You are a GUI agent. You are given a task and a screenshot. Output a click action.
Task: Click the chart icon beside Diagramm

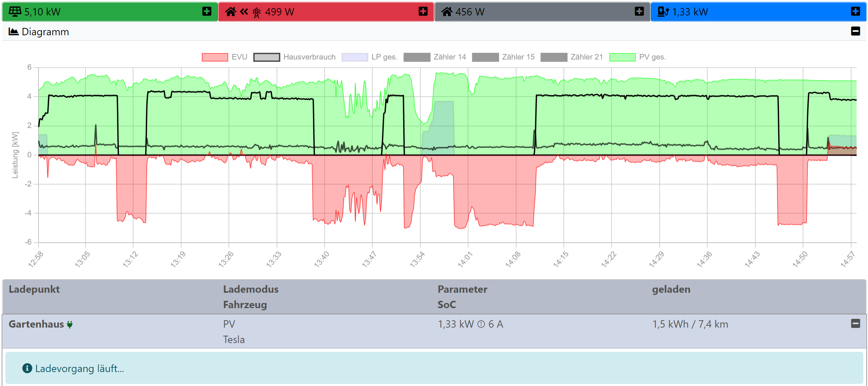pos(14,32)
